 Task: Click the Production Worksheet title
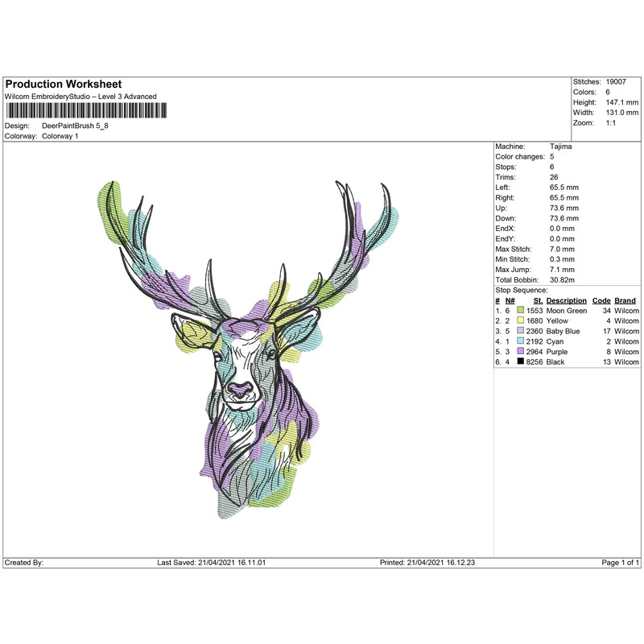tap(63, 83)
